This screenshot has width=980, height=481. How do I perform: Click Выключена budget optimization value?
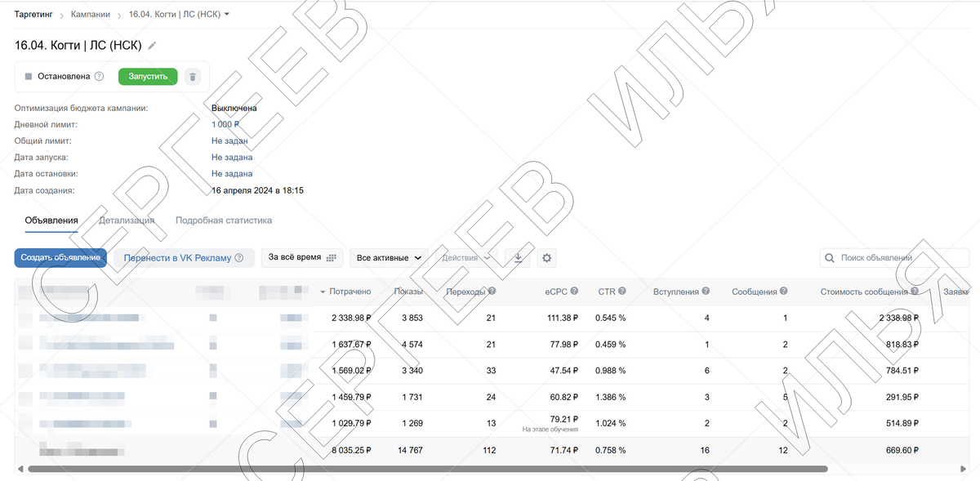coord(234,108)
